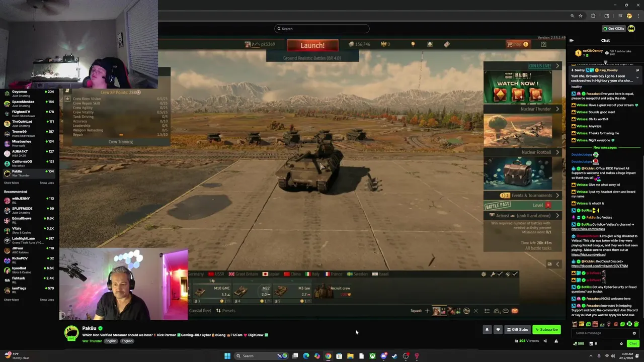Open Steam from the taskbar
The height and width of the screenshot is (362, 644).
click(394, 356)
